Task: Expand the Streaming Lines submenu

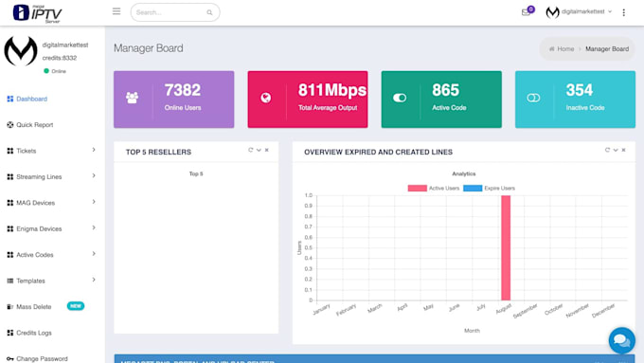Action: pos(94,176)
